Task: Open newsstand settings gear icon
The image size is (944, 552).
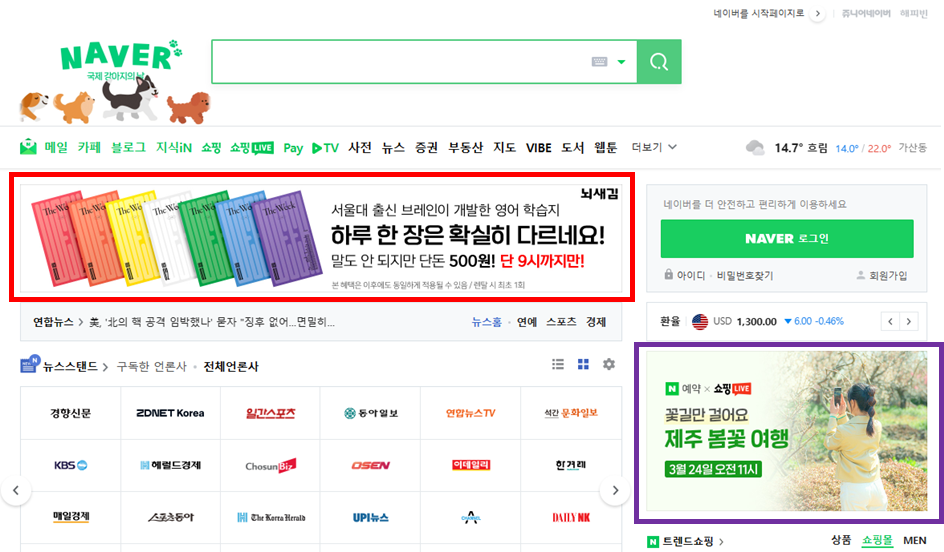Action: pos(609,364)
